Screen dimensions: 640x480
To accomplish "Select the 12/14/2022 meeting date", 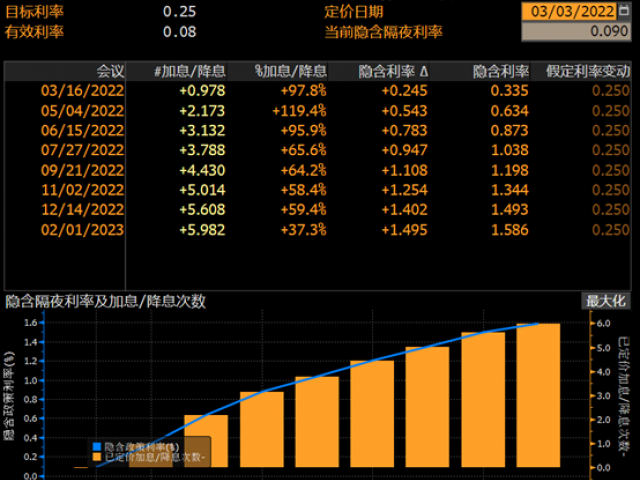I will point(82,209).
